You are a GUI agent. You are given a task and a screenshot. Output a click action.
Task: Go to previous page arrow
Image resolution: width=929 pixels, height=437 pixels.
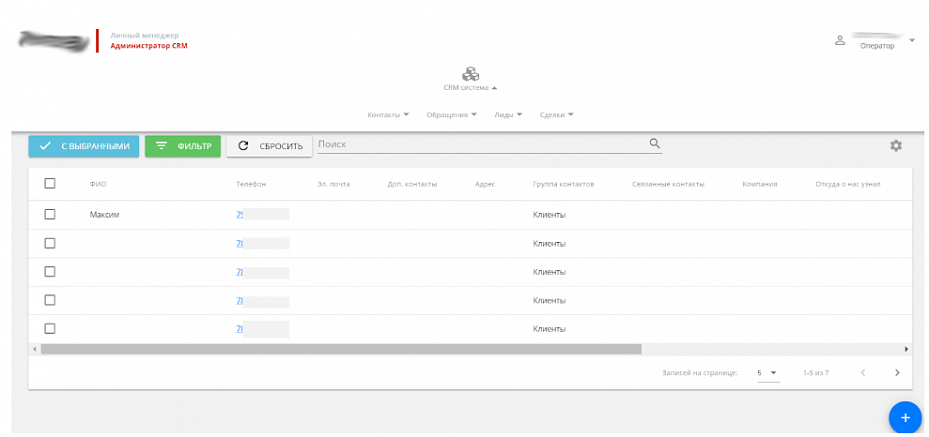863,373
